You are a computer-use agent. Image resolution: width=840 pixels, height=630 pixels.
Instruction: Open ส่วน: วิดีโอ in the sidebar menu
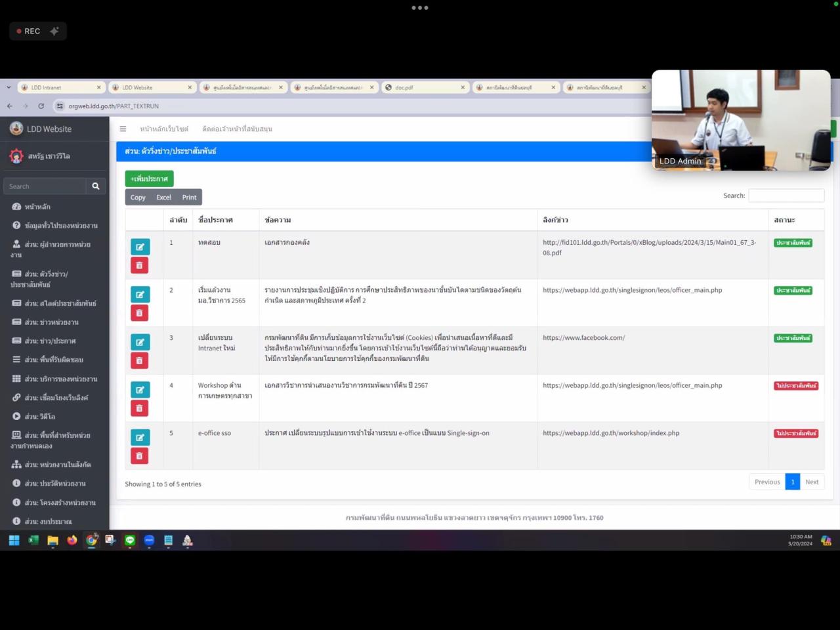(x=39, y=417)
